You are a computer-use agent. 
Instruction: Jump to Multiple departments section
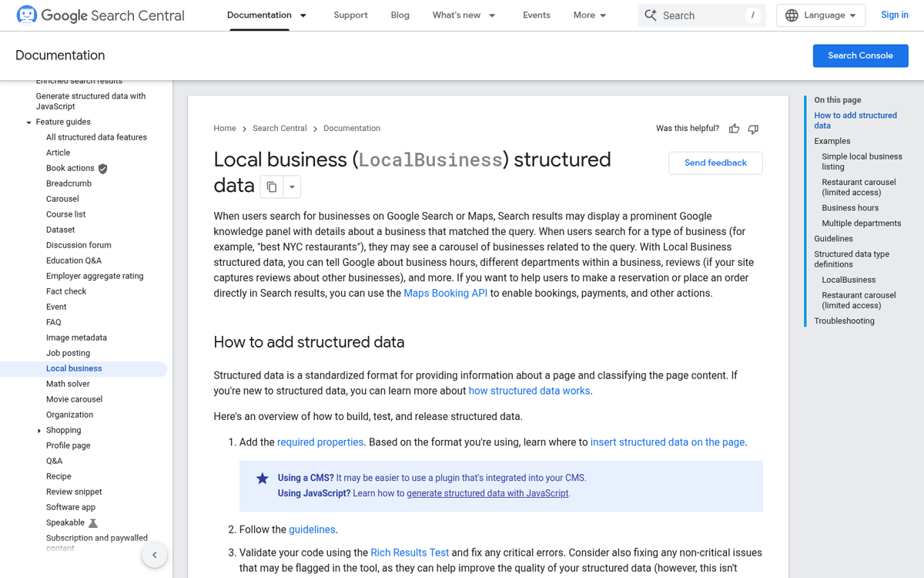tap(861, 223)
